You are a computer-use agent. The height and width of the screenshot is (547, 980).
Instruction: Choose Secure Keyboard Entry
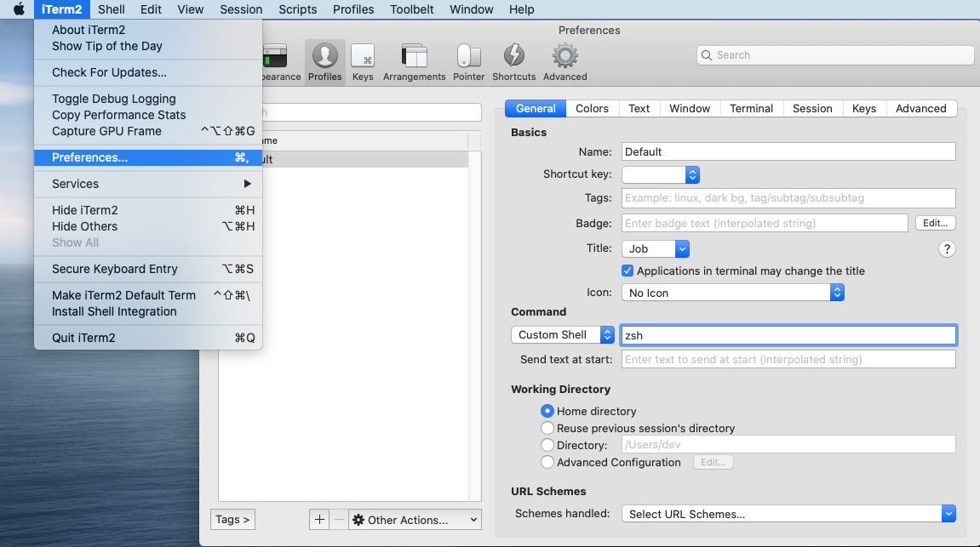pyautogui.click(x=148, y=269)
